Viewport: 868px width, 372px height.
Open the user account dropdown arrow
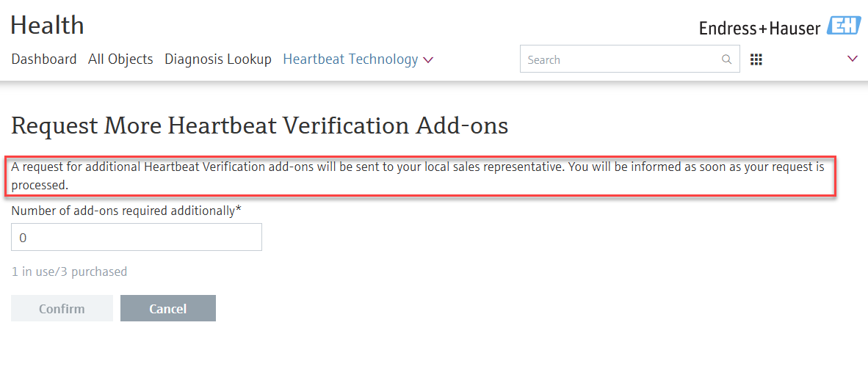coord(853,59)
